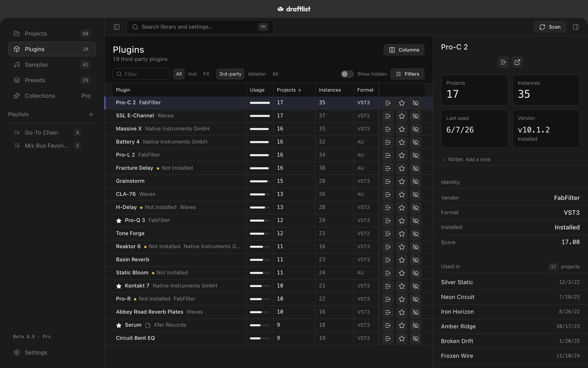Screen dimensions: 588x368
Task: Hide the Serum plugin
Action: coord(416,325)
